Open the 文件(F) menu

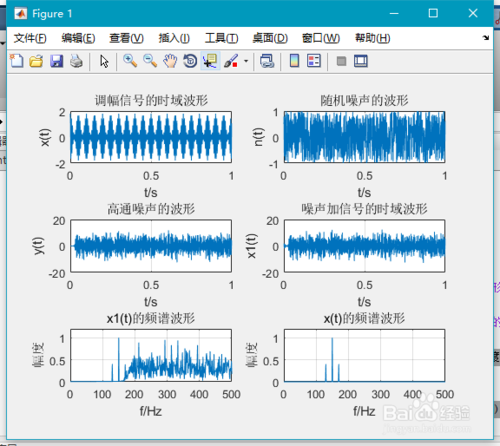[x=30, y=38]
